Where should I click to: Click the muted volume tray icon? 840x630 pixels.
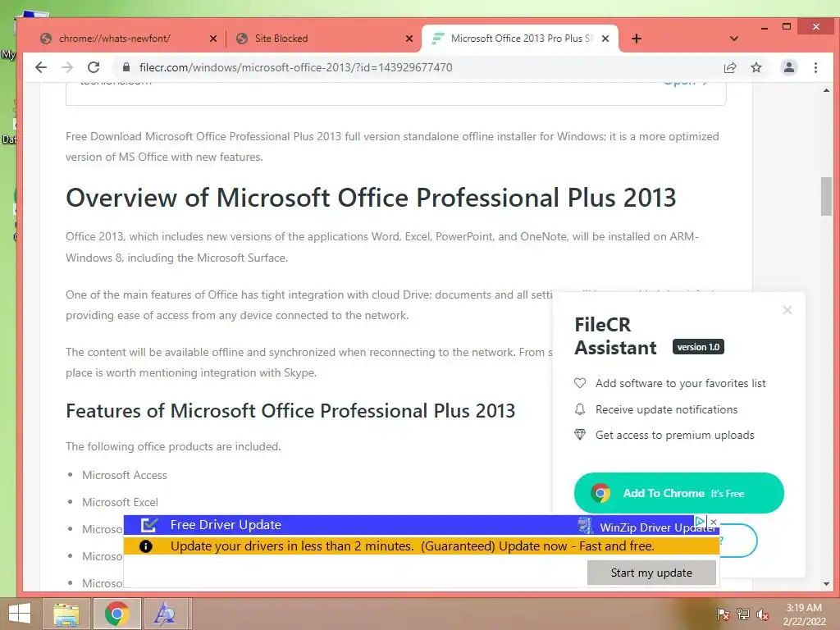[x=762, y=614]
